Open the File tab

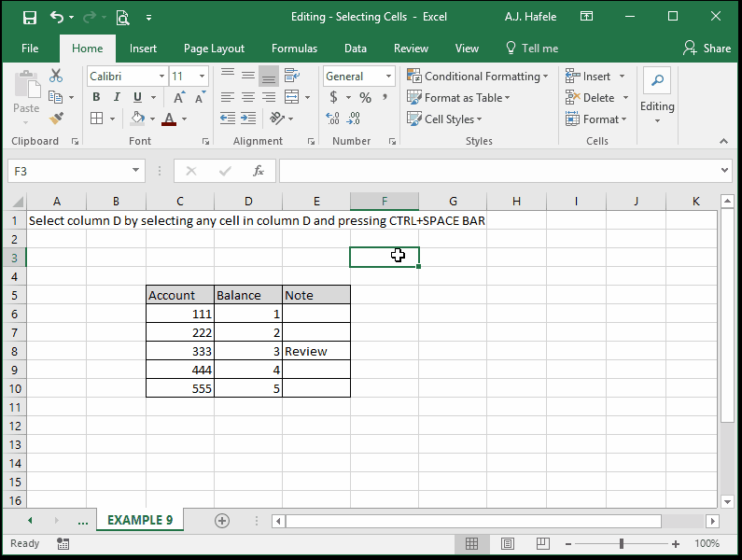click(30, 49)
